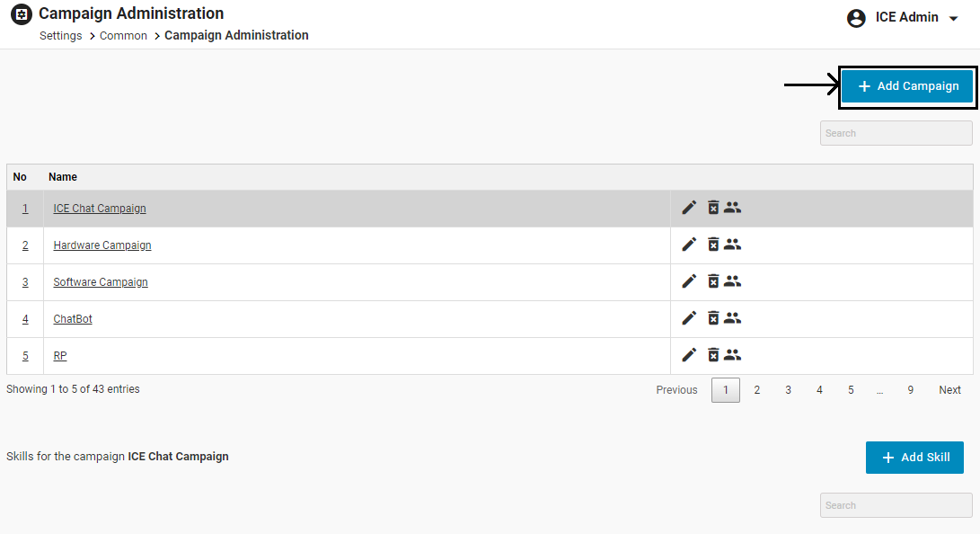The width and height of the screenshot is (980, 534).
Task: Open the Hardware Campaign link
Action: click(102, 245)
